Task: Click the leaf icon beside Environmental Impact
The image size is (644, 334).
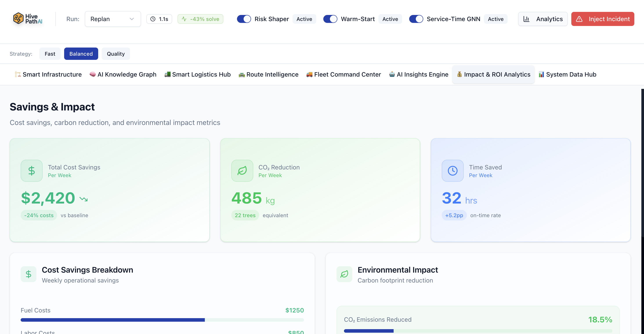Action: click(344, 274)
